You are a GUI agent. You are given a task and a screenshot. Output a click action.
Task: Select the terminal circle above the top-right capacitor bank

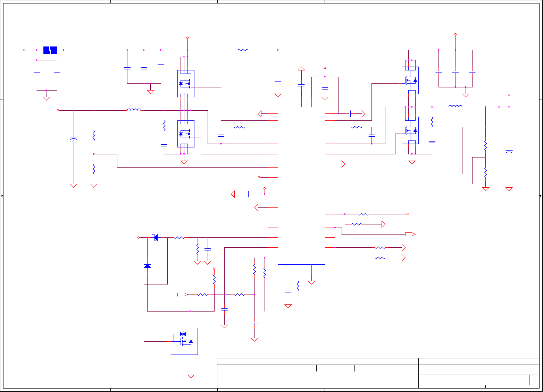click(456, 34)
